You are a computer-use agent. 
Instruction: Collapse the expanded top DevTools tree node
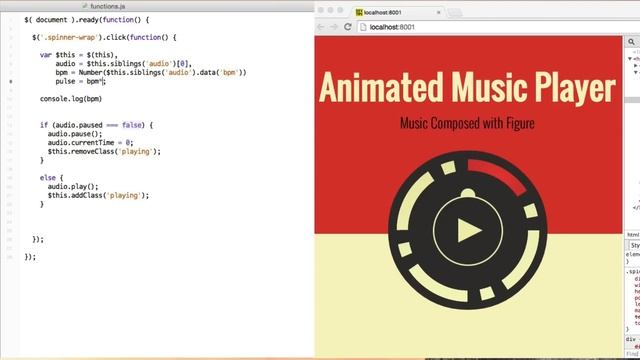coord(630,59)
